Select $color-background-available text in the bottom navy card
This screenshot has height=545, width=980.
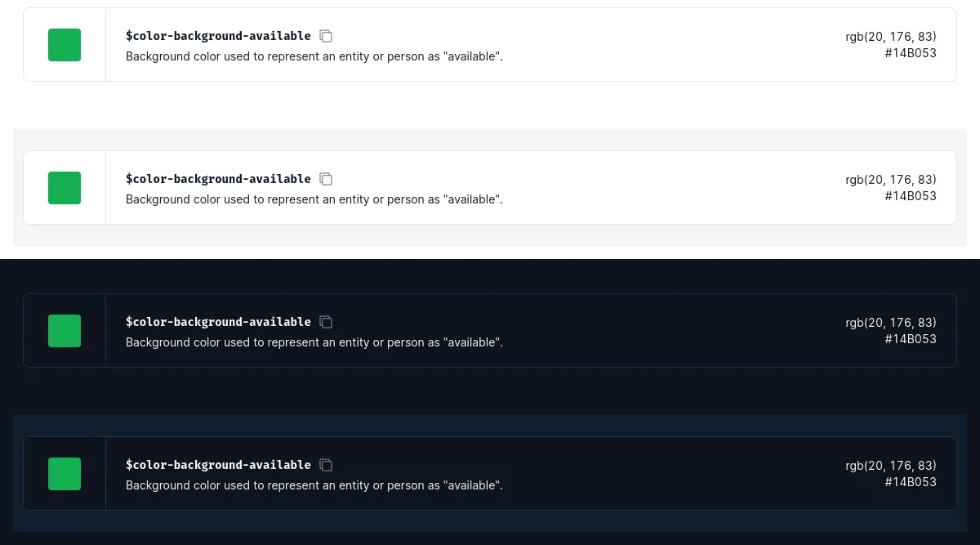(218, 465)
